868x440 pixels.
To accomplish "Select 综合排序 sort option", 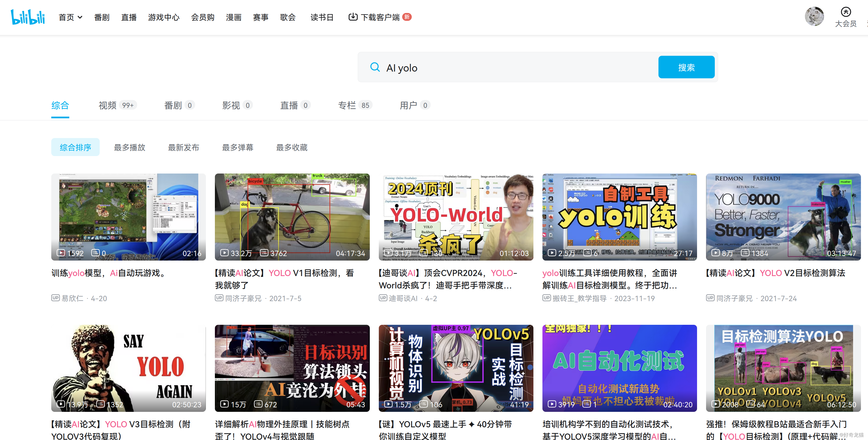I will (x=75, y=147).
